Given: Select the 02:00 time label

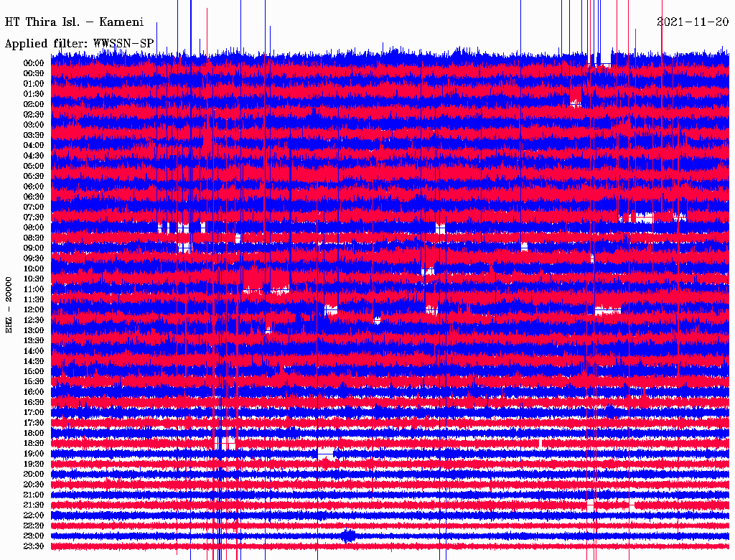Looking at the screenshot, I should coord(33,105).
